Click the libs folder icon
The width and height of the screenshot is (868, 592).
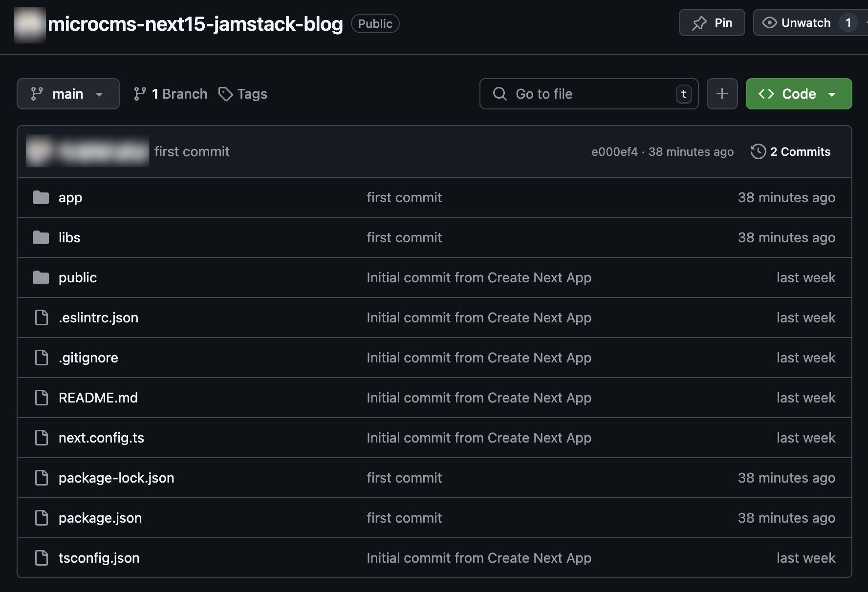point(41,238)
